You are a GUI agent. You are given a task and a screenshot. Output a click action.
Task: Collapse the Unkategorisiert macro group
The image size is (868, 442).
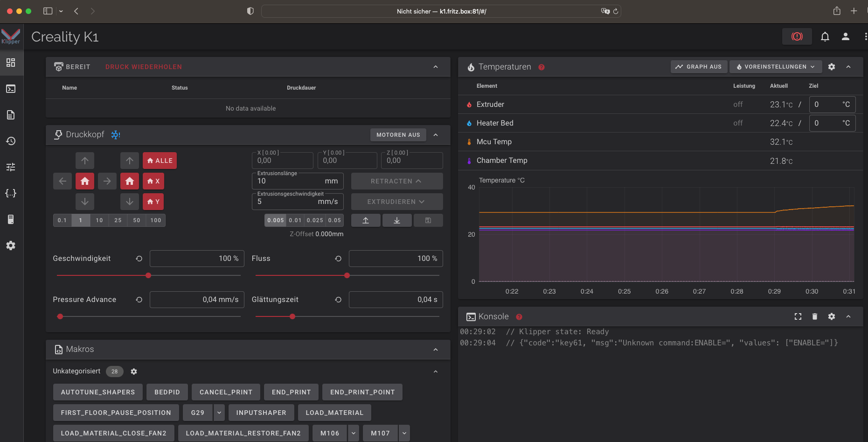(436, 372)
